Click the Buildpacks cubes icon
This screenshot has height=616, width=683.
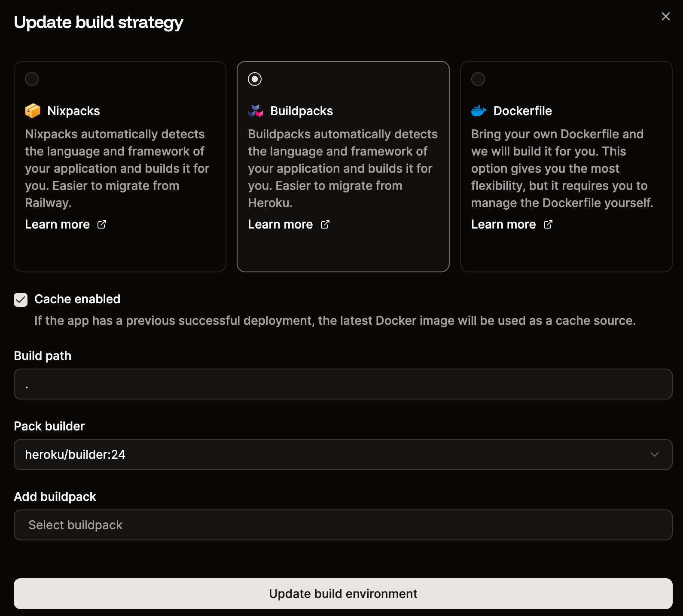(x=256, y=111)
